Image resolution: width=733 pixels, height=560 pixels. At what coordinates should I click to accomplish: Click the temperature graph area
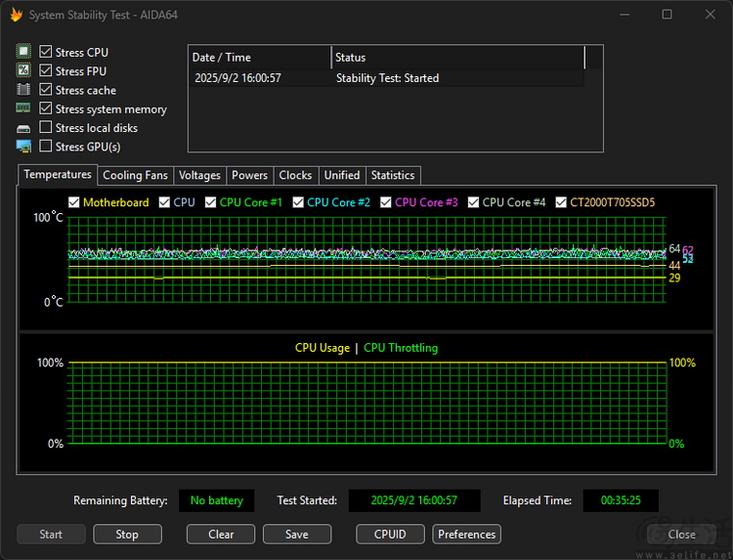[366, 259]
